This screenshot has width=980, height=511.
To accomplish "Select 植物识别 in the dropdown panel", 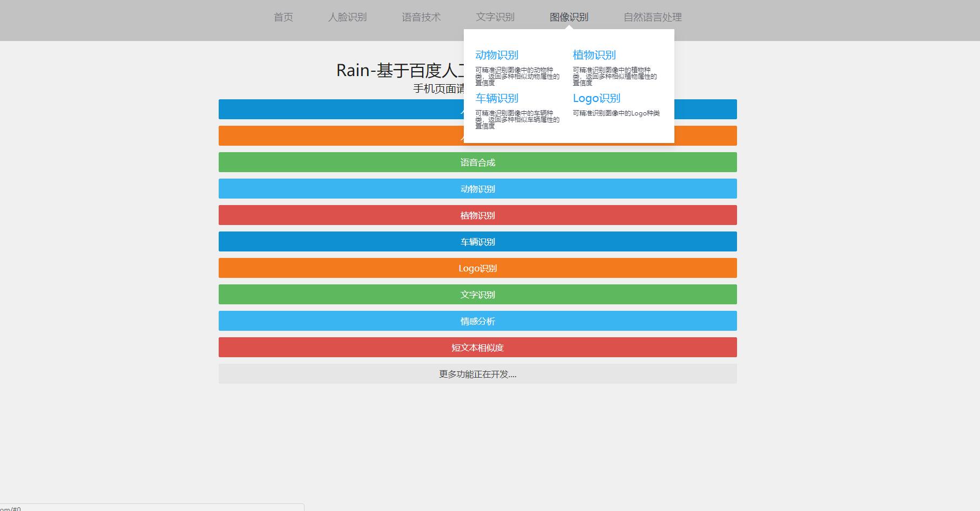I will 593,54.
